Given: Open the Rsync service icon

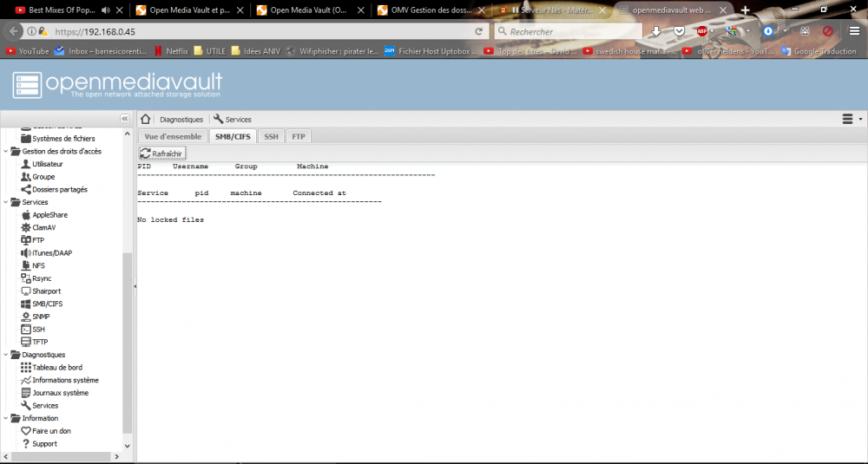Looking at the screenshot, I should tap(25, 278).
